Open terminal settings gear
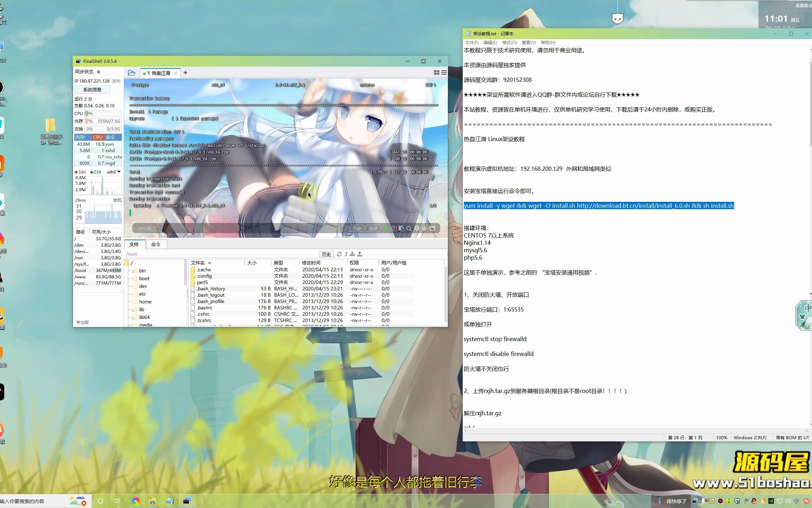 [417, 228]
